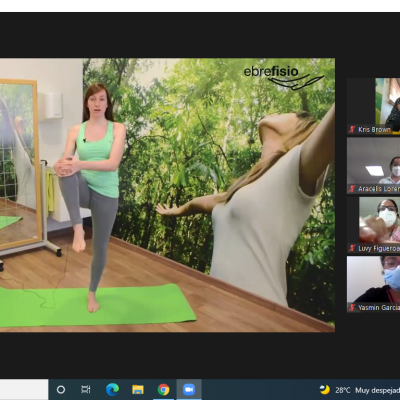Launch Google Chrome from the taskbar

pos(163,389)
